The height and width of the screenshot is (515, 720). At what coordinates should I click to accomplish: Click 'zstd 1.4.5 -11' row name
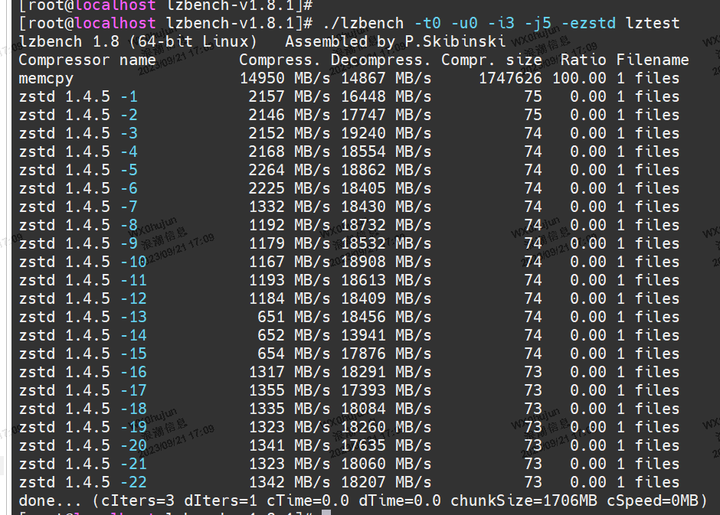tap(83, 280)
